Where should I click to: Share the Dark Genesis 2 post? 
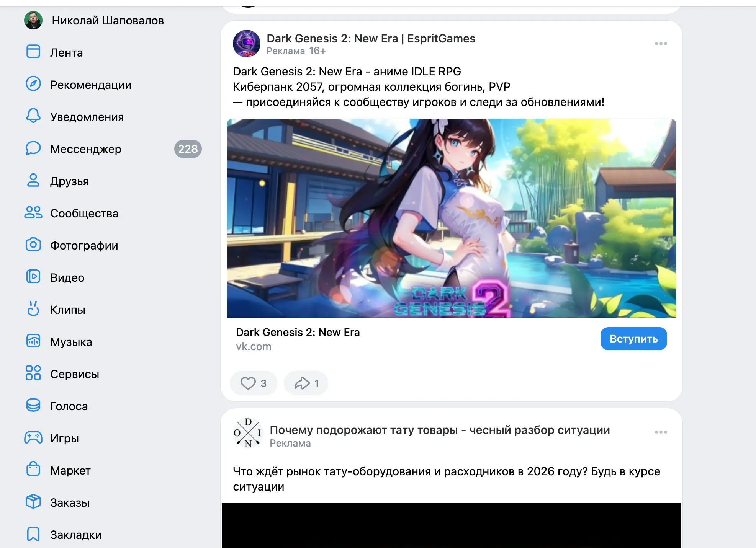pyautogui.click(x=306, y=383)
